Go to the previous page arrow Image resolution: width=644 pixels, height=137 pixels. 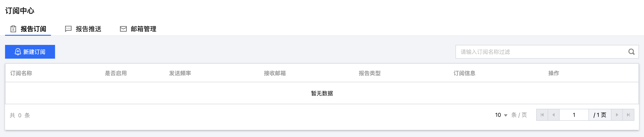pyautogui.click(x=553, y=115)
